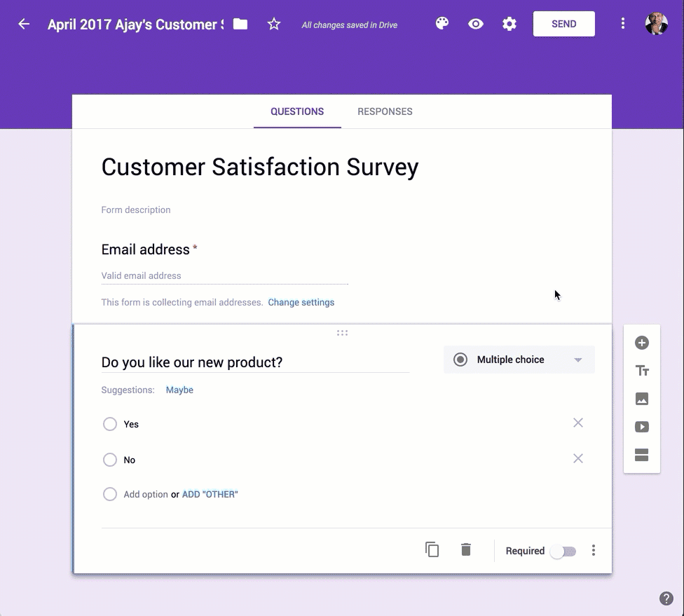
Task: Delete question with trash icon
Action: click(x=466, y=550)
